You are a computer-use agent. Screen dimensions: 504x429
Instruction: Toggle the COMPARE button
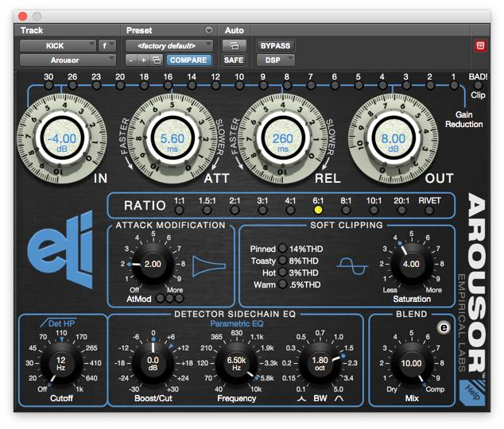188,60
